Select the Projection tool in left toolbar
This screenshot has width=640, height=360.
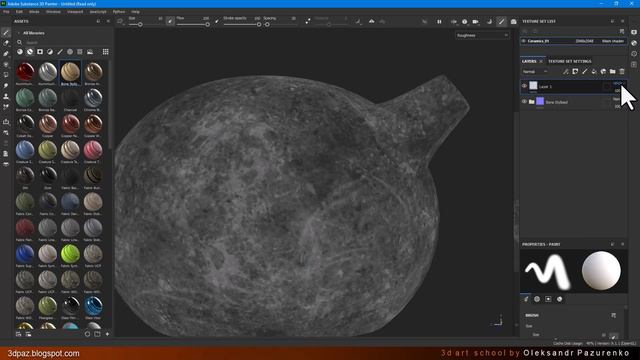(x=6, y=53)
